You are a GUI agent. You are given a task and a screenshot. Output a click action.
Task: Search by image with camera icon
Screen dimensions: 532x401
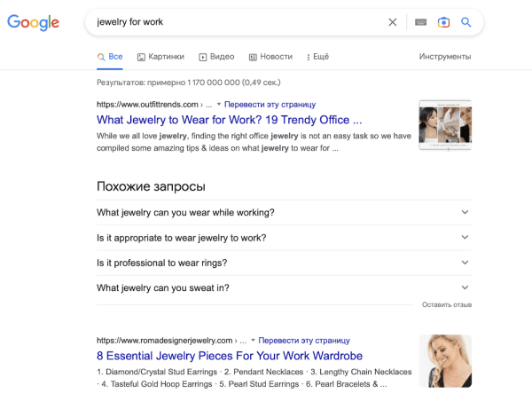pyautogui.click(x=443, y=22)
